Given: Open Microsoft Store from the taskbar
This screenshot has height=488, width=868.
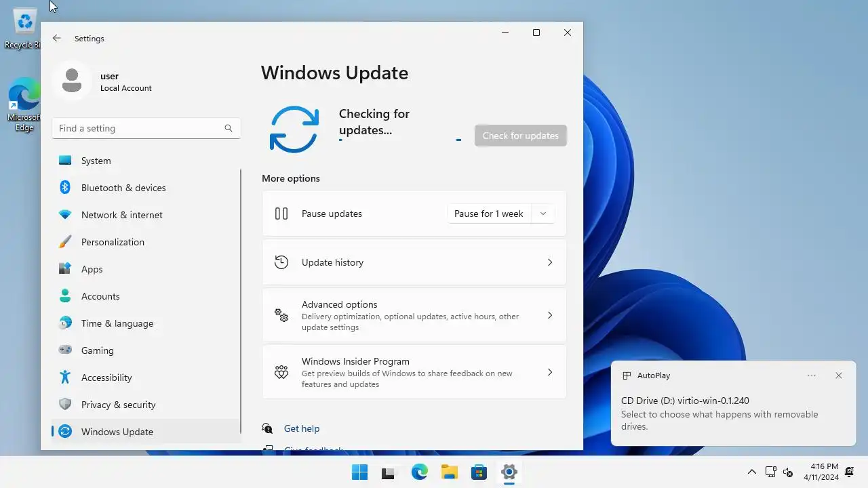Looking at the screenshot, I should (479, 472).
